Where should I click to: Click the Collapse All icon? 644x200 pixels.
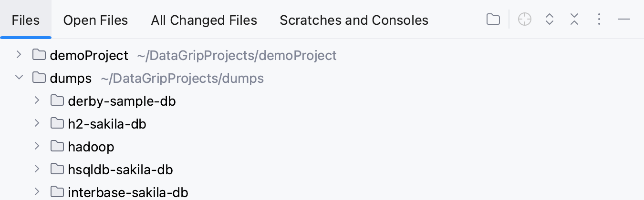(x=574, y=20)
